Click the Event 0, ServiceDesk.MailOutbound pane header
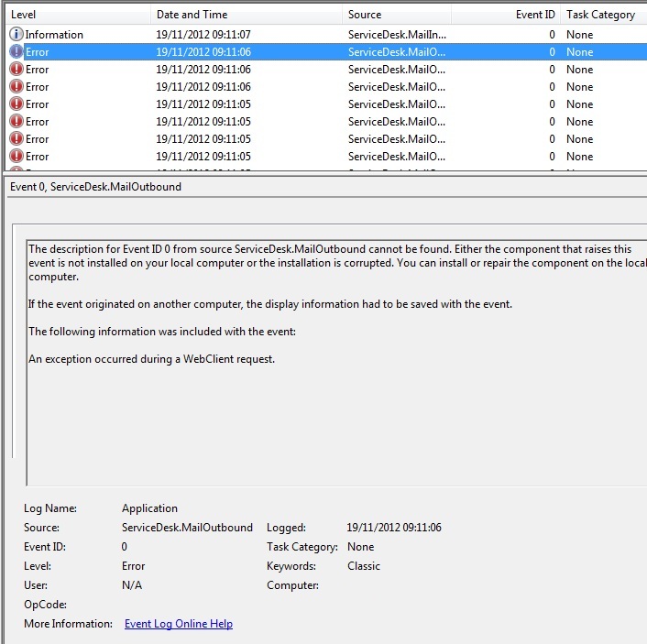Screen dimensions: 647x644 [x=96, y=187]
